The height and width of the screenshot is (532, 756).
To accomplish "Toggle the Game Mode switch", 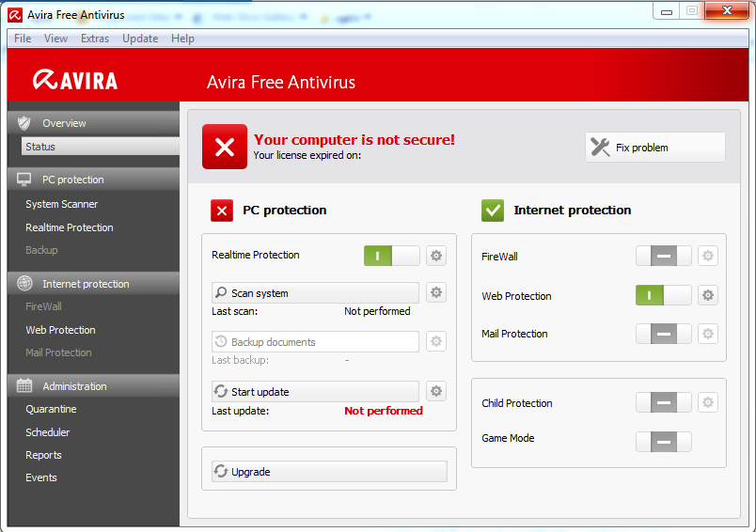I will point(664,442).
